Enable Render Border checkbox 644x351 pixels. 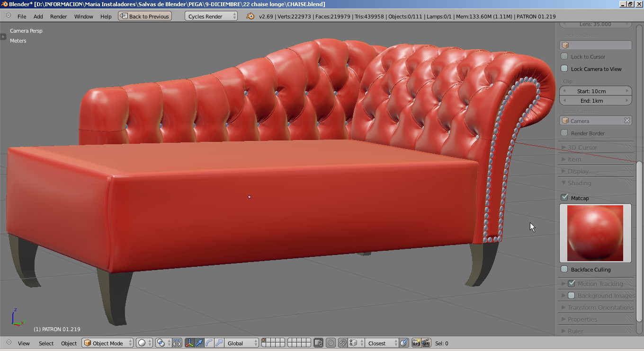(x=564, y=133)
